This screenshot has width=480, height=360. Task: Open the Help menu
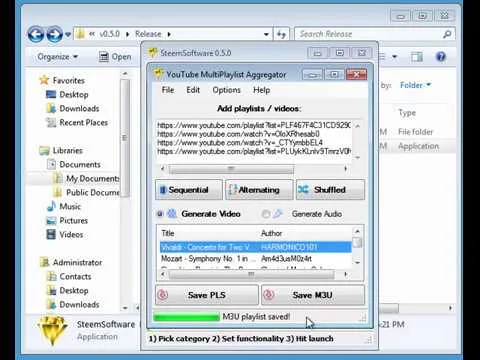click(x=261, y=90)
